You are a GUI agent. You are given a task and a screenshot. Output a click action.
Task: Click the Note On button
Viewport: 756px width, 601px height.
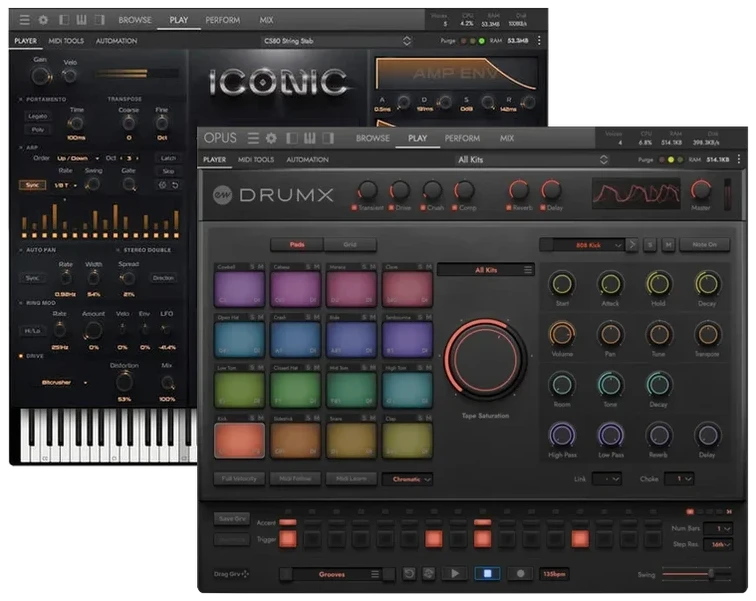point(704,245)
